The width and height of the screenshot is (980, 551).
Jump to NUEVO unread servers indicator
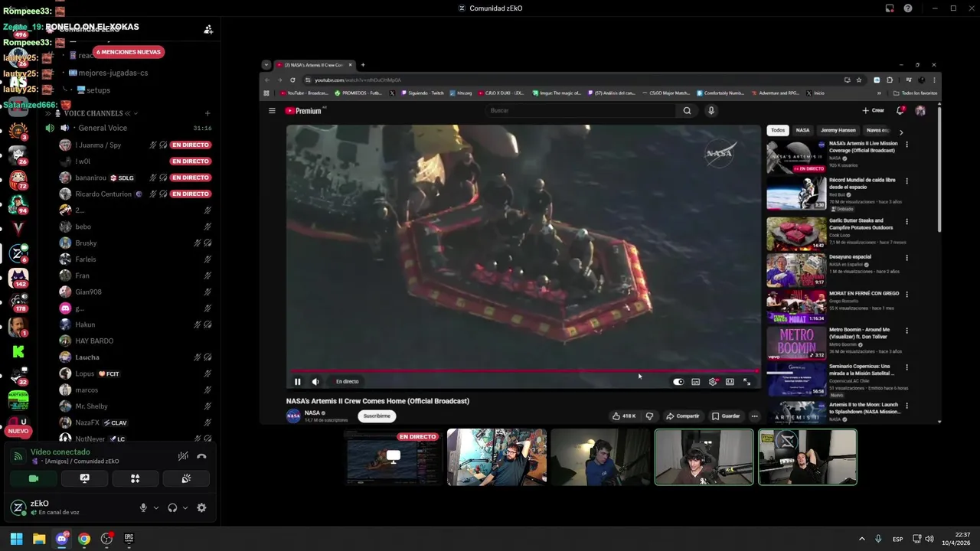tap(18, 431)
